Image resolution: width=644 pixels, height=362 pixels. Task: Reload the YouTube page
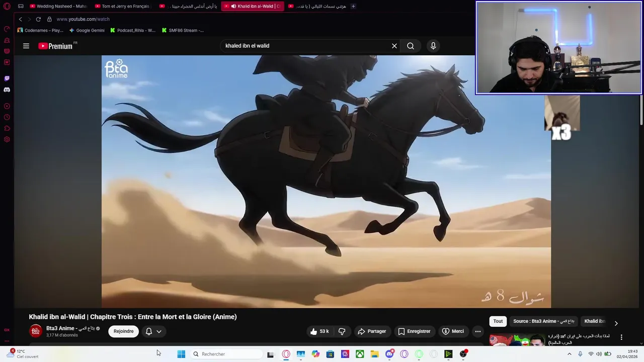(x=38, y=19)
